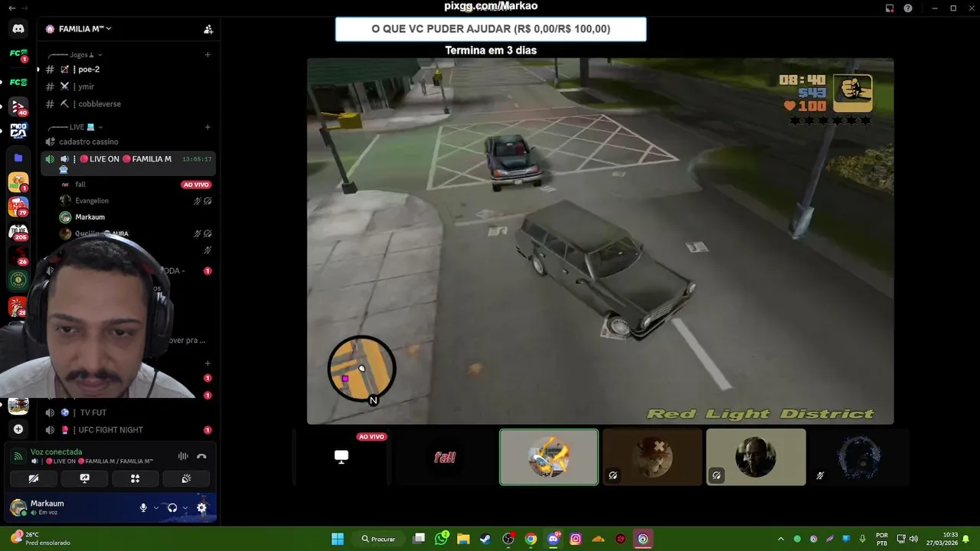Image resolution: width=980 pixels, height=551 pixels.
Task: Click the GTA game stream video
Action: tap(600, 241)
